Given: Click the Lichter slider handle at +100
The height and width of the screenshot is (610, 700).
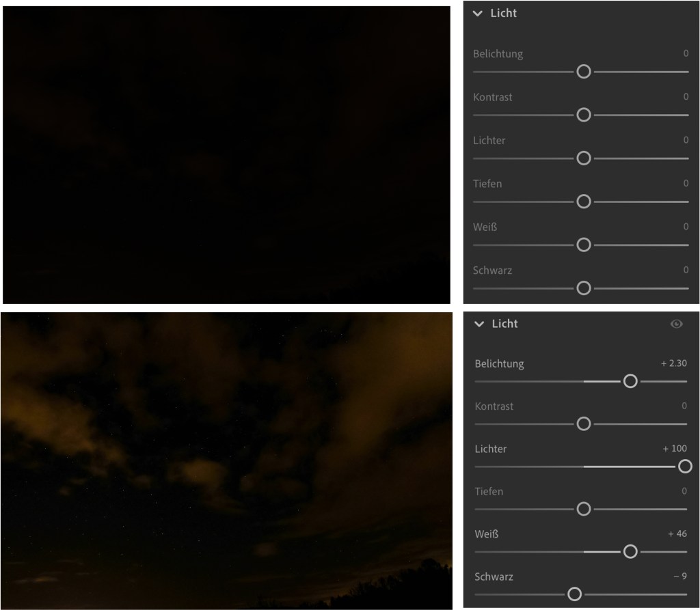Looking at the screenshot, I should pyautogui.click(x=684, y=467).
